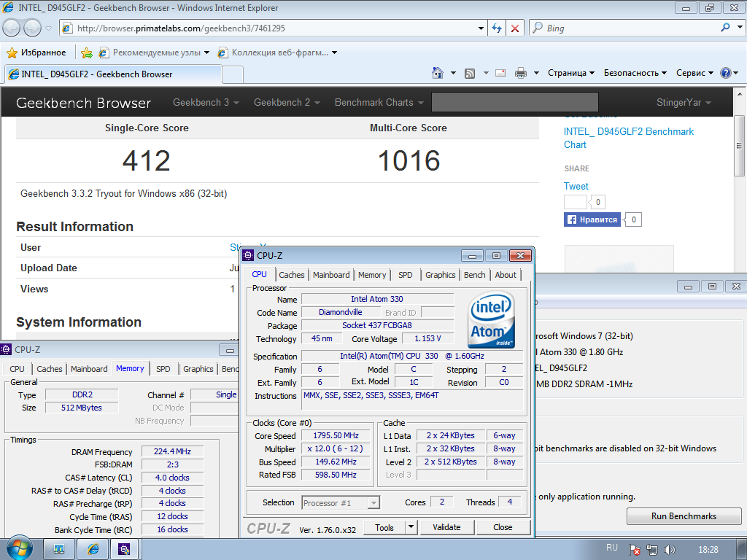747x560 pixels.
Task: Refresh the page with the refresh icon
Action: [497, 28]
